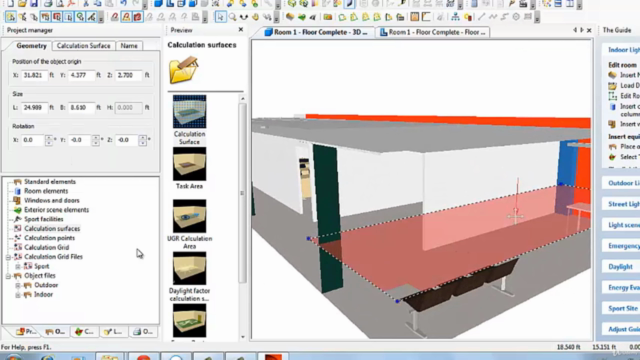
Task: Expand the Sport tree node
Action: click(x=18, y=267)
